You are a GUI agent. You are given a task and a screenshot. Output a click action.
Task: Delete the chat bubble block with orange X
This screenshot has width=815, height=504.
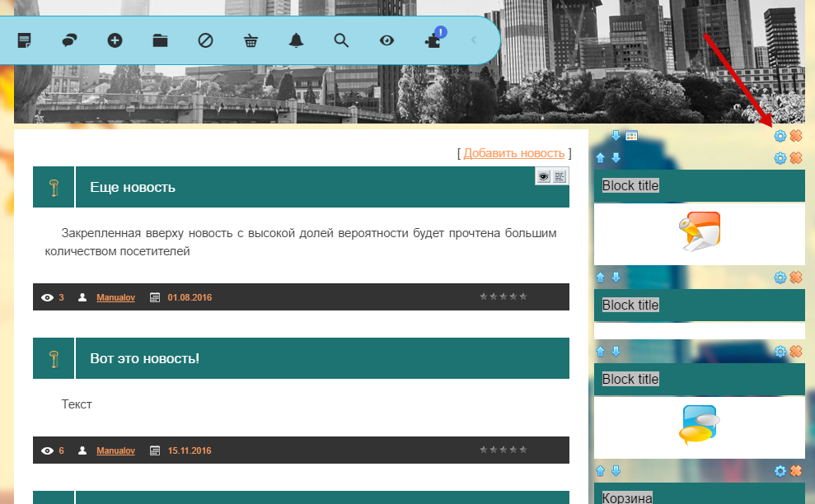796,352
